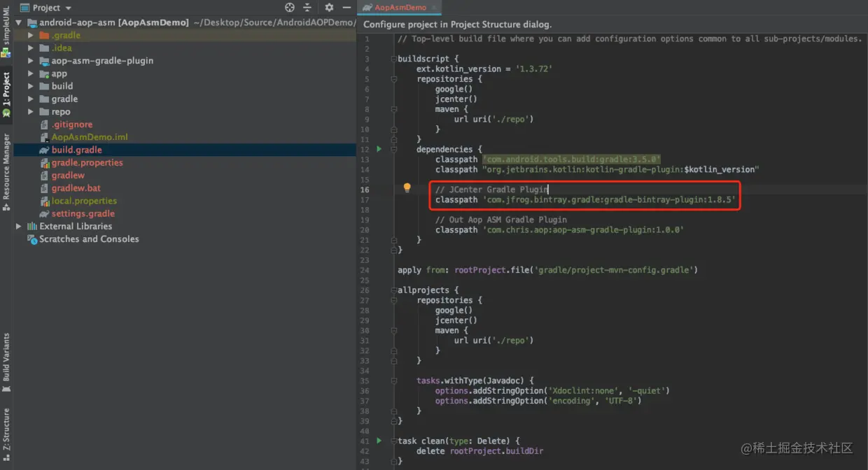
Task: Select local.properties file in tree
Action: click(84, 201)
